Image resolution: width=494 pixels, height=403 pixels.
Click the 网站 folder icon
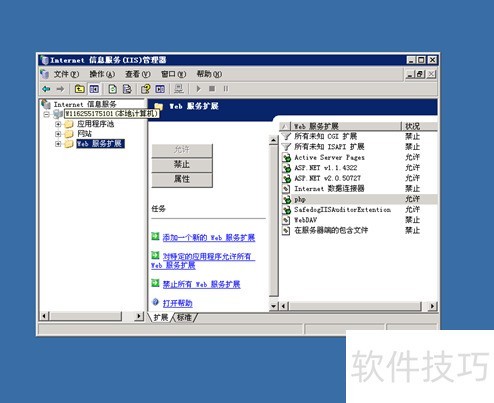click(x=69, y=134)
